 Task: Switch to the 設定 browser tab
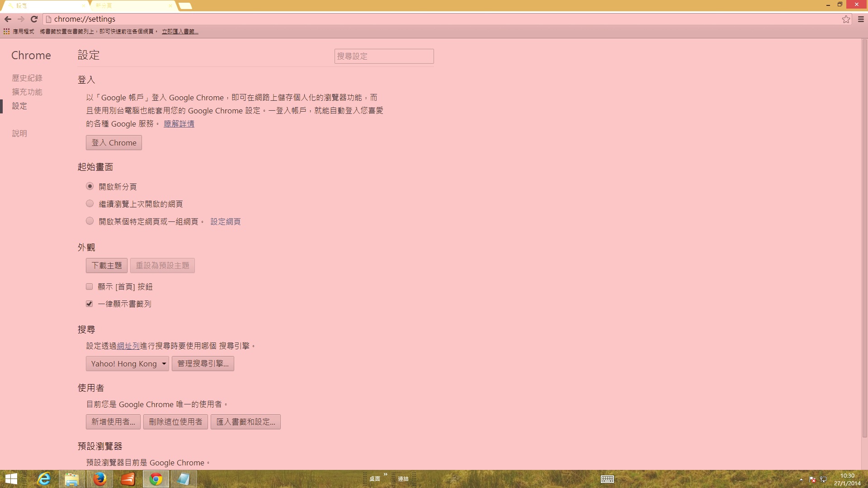tap(45, 5)
